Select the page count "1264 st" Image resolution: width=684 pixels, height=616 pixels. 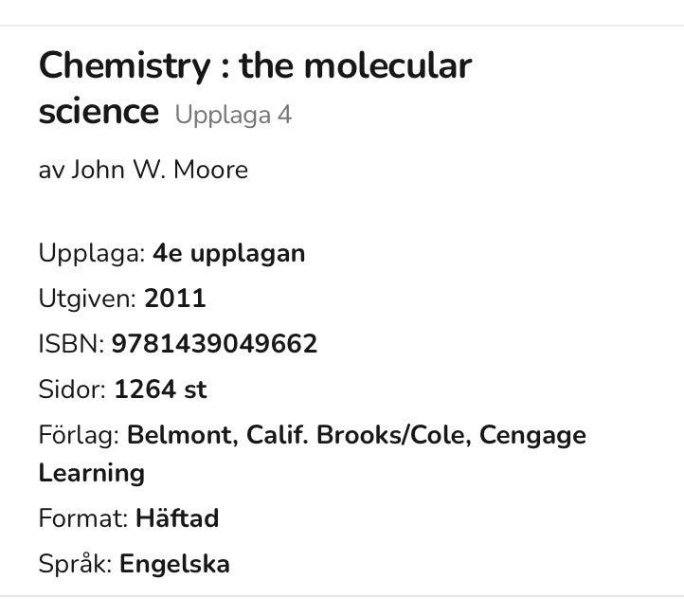[160, 390]
